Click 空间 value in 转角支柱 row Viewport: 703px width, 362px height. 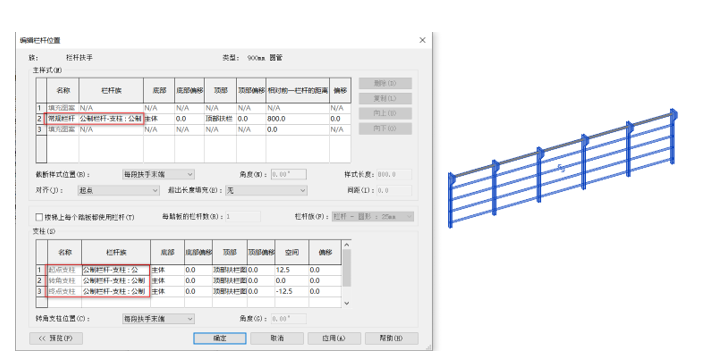[291, 281]
